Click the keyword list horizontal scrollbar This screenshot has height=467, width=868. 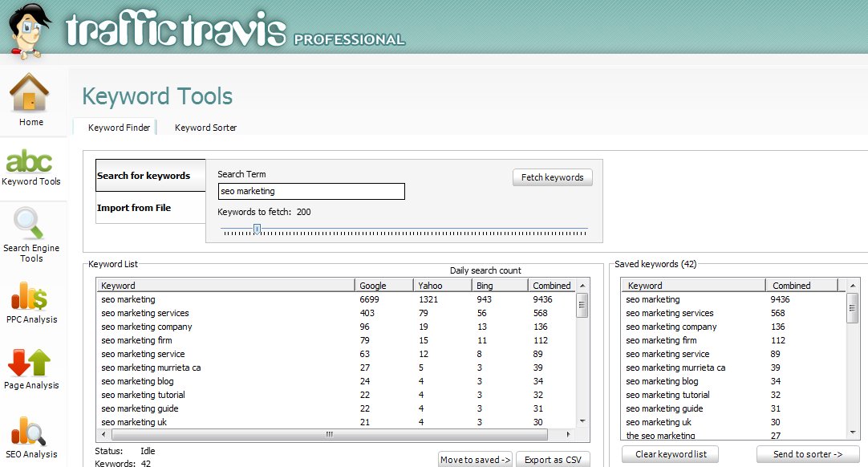329,434
